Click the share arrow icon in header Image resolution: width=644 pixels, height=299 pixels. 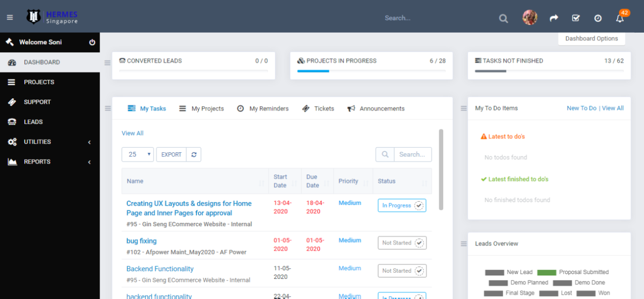coord(554,18)
